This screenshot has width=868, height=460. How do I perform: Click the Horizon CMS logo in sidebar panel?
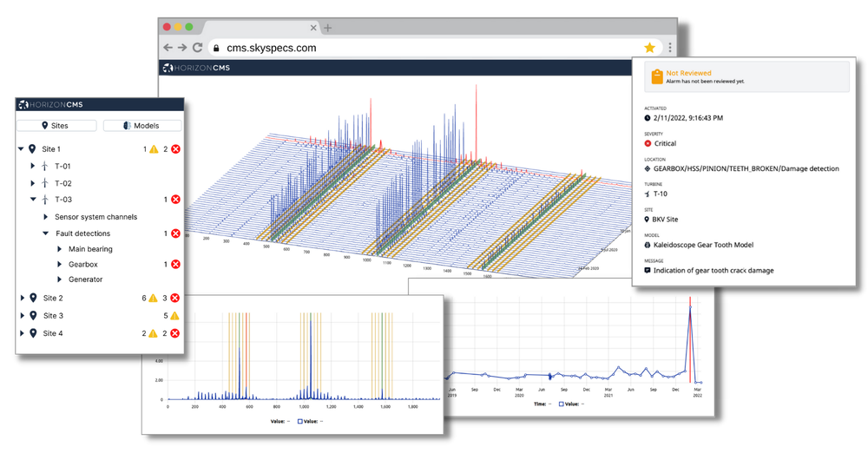[x=50, y=104]
